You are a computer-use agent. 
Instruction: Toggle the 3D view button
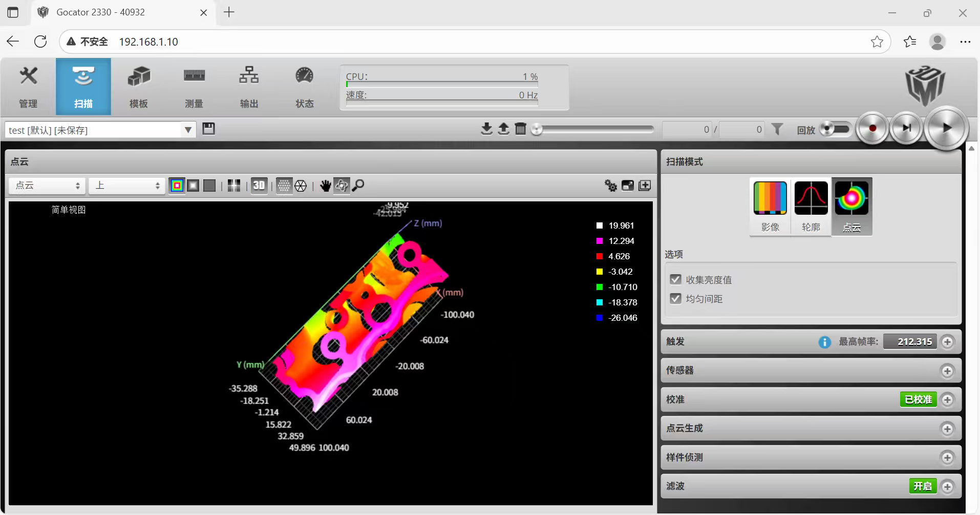coord(259,186)
